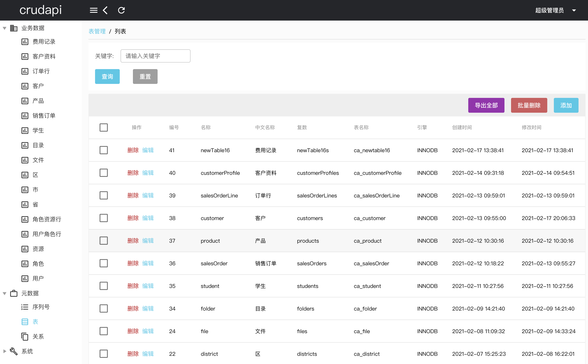This screenshot has width=588, height=364.
Task: Click the wrench icon next to 系统
Action: click(14, 351)
